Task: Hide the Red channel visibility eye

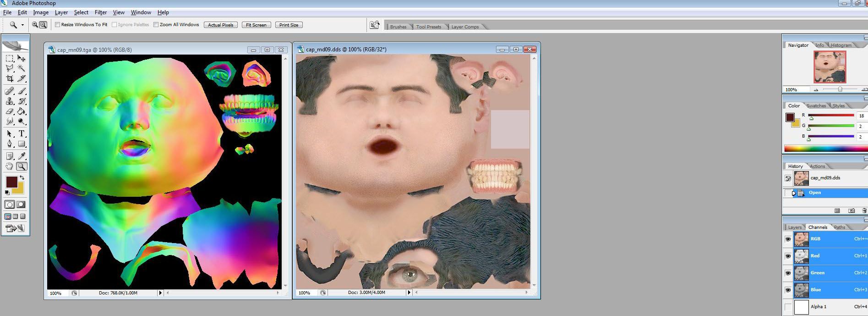Action: [788, 256]
